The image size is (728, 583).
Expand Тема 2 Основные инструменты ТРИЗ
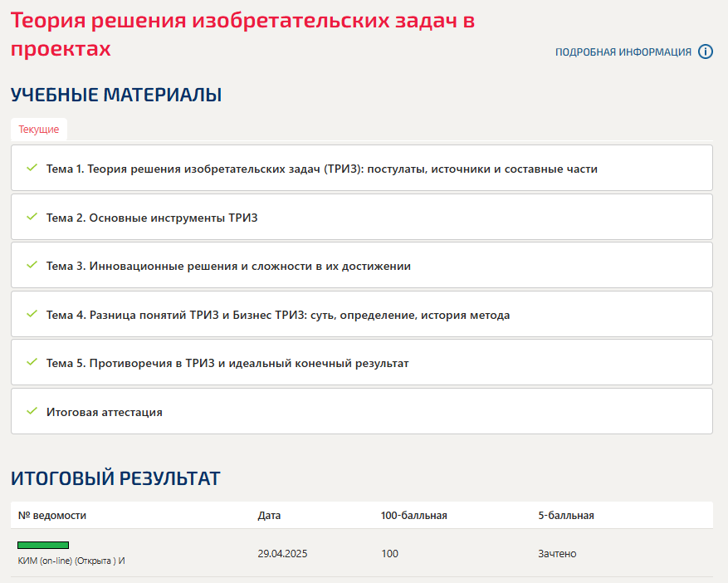click(x=362, y=217)
